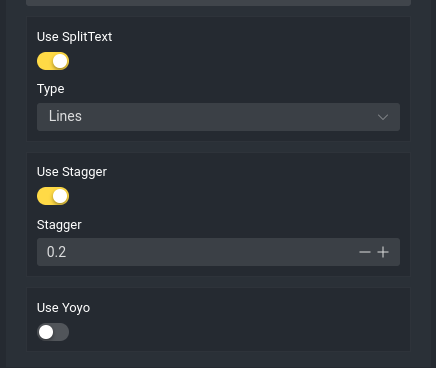
Task: Click the Use Yoyo label text
Action: pos(63,308)
